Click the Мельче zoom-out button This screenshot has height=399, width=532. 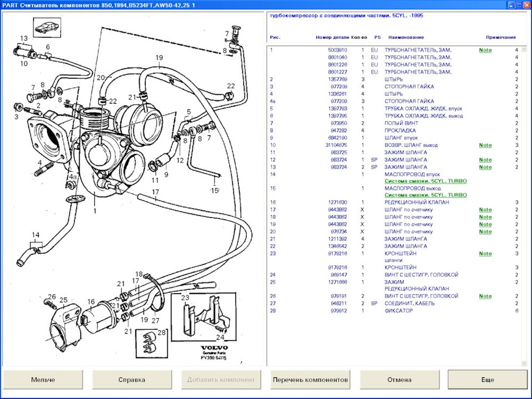43,379
